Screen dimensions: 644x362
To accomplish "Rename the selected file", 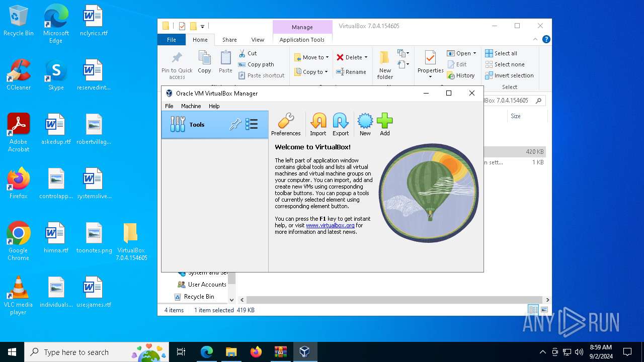I will click(351, 72).
